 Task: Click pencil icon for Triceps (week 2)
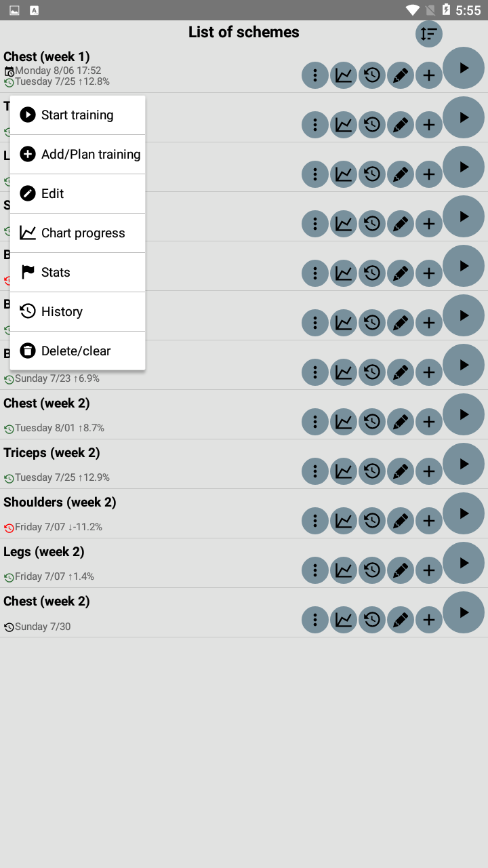[401, 471]
